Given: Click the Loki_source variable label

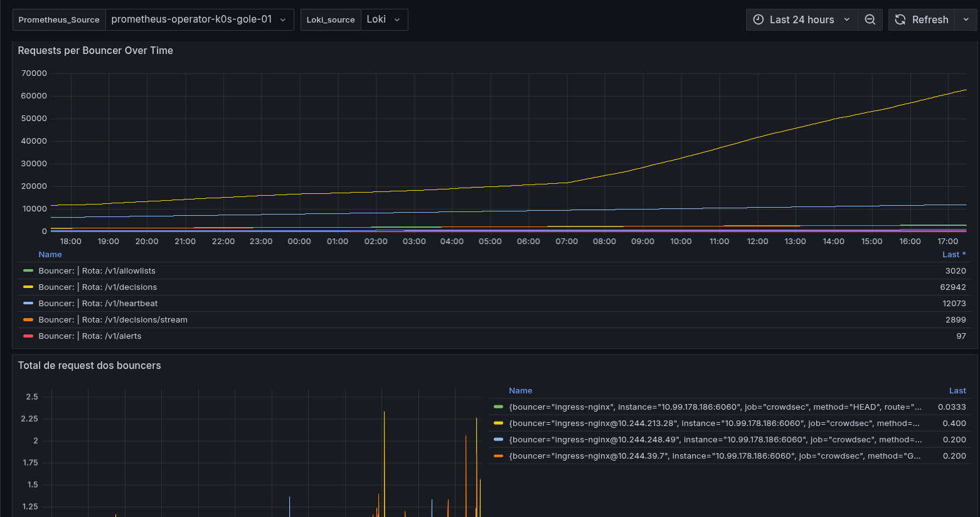Looking at the screenshot, I should [331, 19].
